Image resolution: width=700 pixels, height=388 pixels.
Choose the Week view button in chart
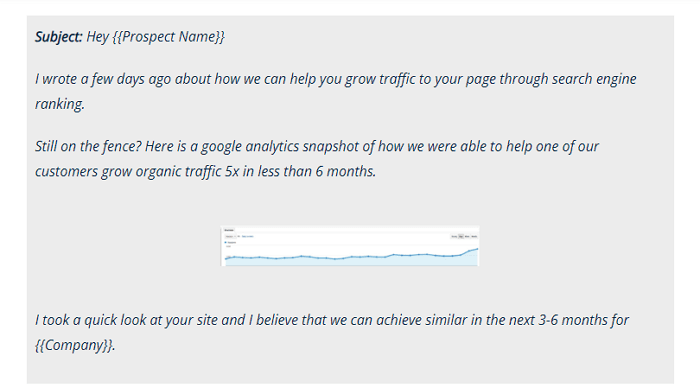467,236
